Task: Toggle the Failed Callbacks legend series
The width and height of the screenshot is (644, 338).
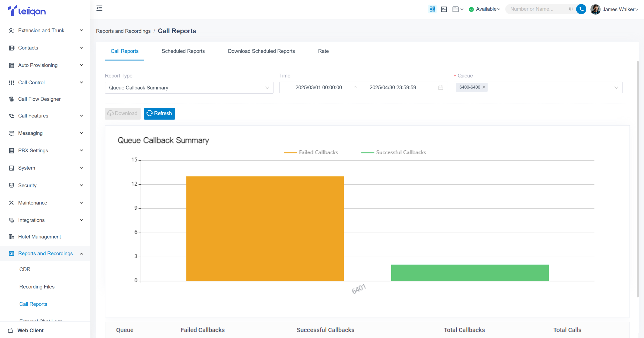Action: [311, 152]
